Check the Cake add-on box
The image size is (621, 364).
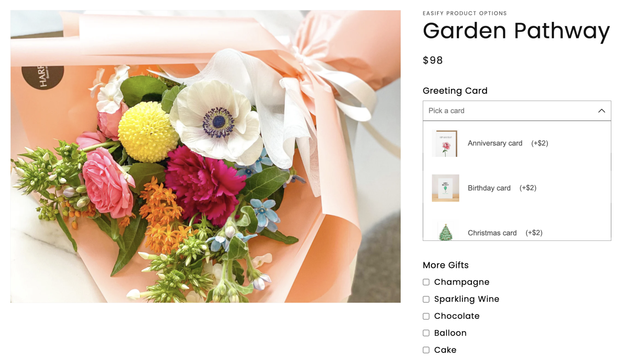tap(426, 350)
